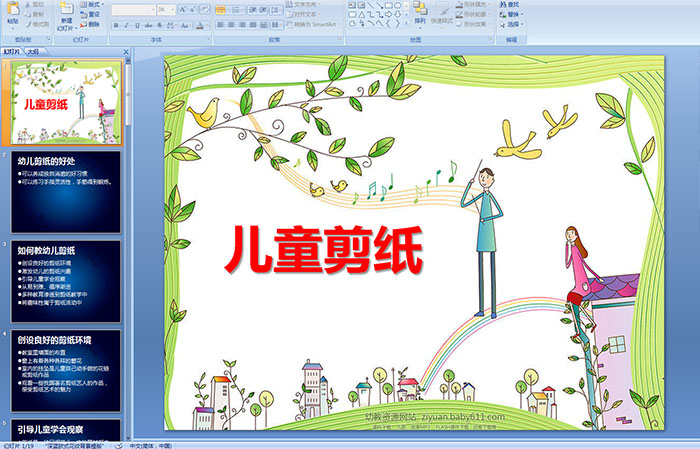Open the Clipboard pane launcher
This screenshot has height=449, width=700.
(48, 40)
